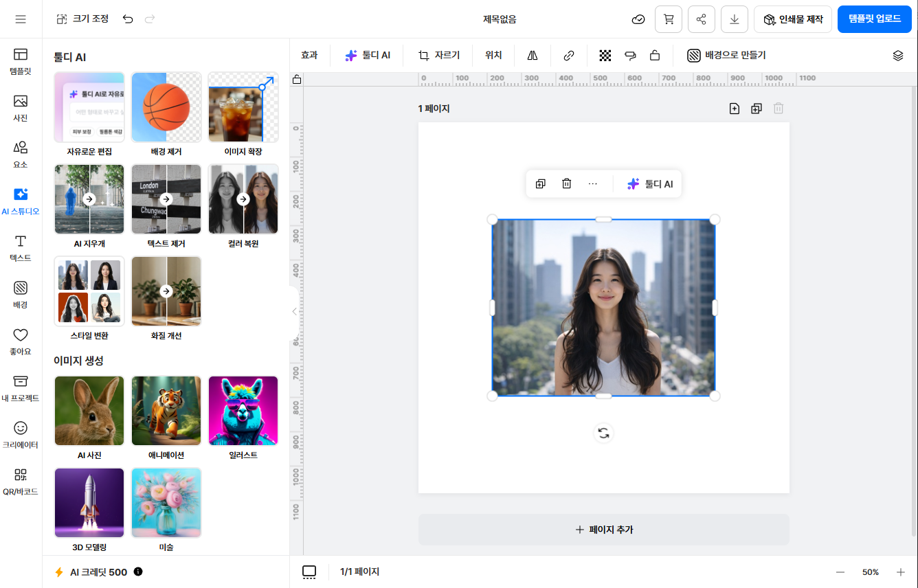Viewport: 918px width, 588px height.
Task: Delete the selected image with trash icon
Action: [566, 183]
